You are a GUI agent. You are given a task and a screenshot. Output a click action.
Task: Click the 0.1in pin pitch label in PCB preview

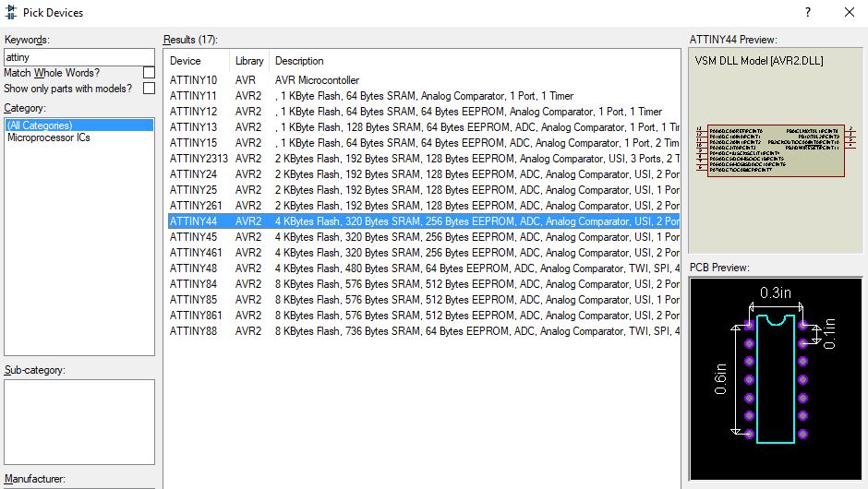point(829,334)
